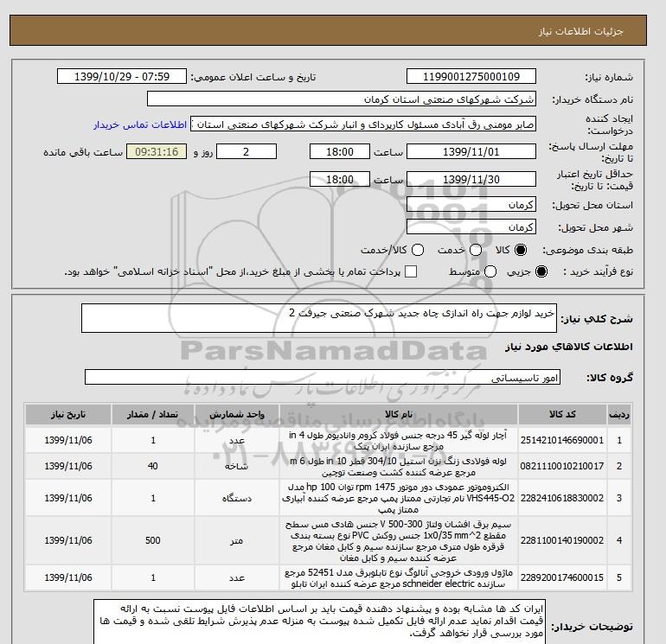
Task: Toggle the اسناد خزانه اسلامی payment checkbox
Action: [411, 271]
